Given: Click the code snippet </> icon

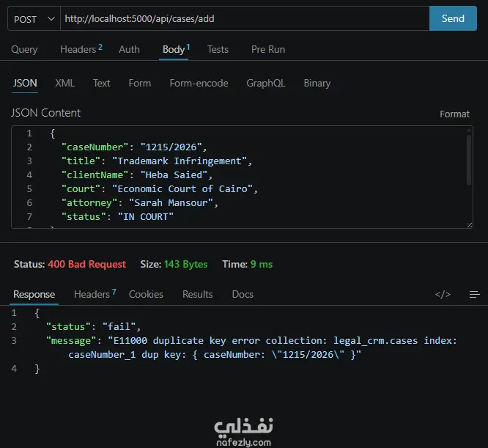Looking at the screenshot, I should (443, 294).
